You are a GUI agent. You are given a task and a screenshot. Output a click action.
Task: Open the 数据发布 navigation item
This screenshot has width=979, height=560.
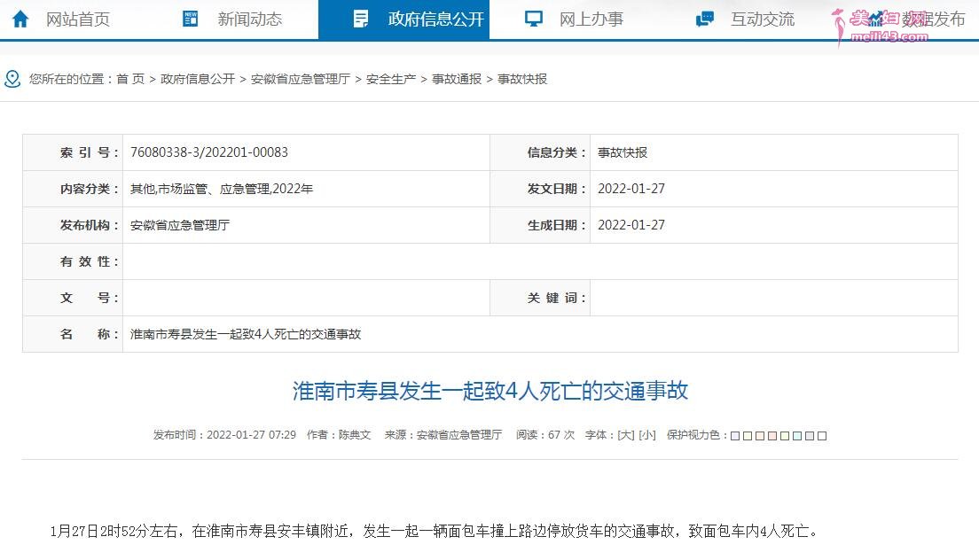[933, 19]
